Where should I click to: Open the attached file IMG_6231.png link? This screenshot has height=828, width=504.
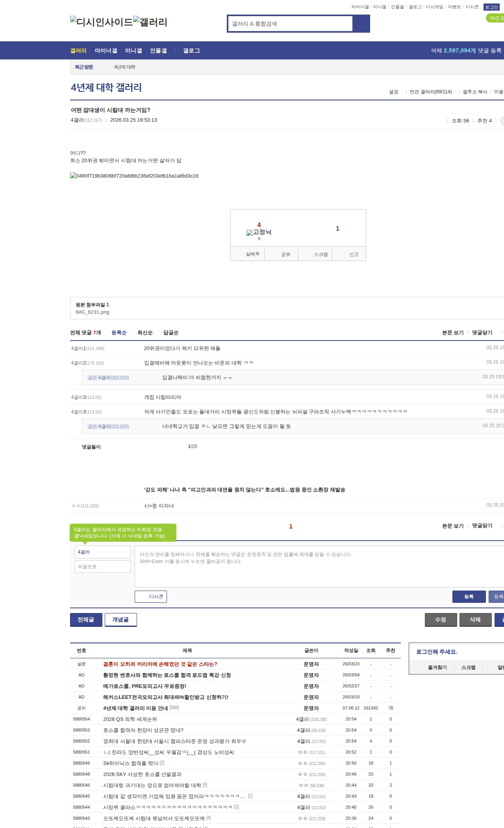(x=93, y=312)
